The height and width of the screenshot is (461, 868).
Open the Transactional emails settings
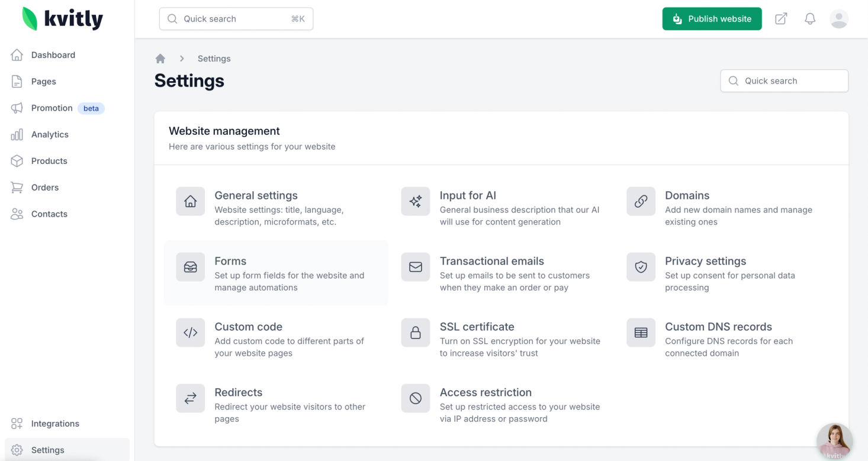pos(491,262)
